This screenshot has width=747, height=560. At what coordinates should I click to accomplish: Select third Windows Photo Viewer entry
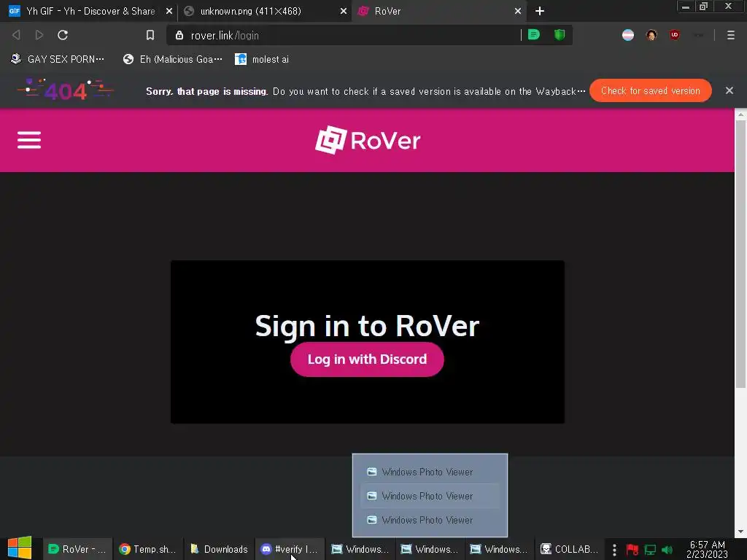[430, 520]
